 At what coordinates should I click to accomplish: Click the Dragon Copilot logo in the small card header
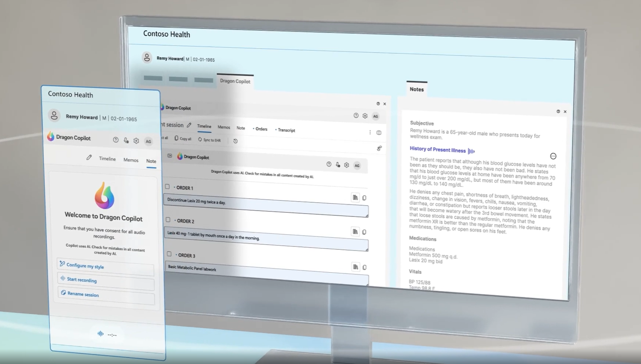[51, 136]
